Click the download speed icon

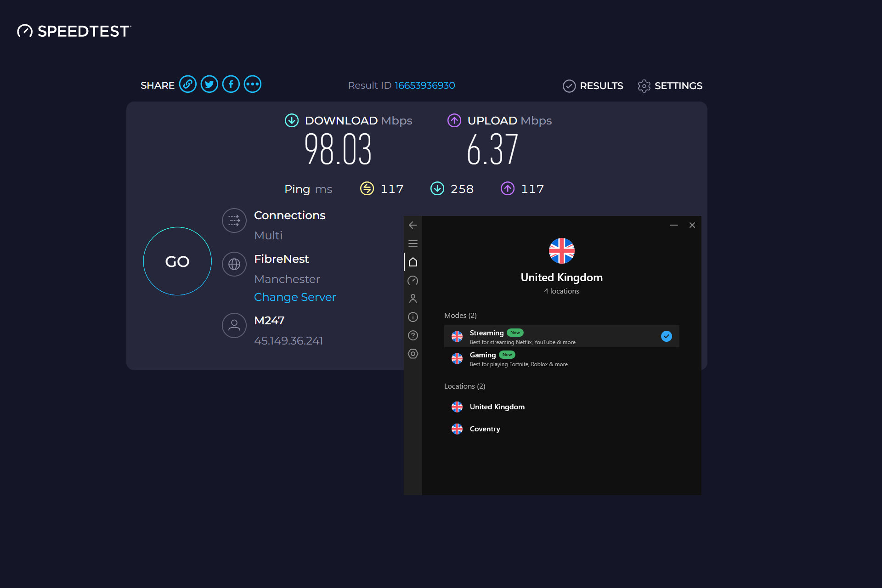(291, 121)
